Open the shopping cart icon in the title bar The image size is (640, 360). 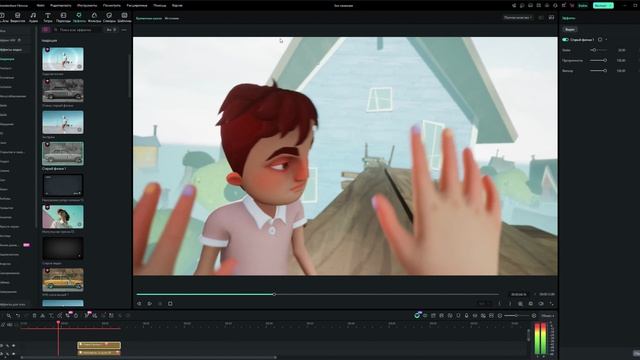click(572, 6)
